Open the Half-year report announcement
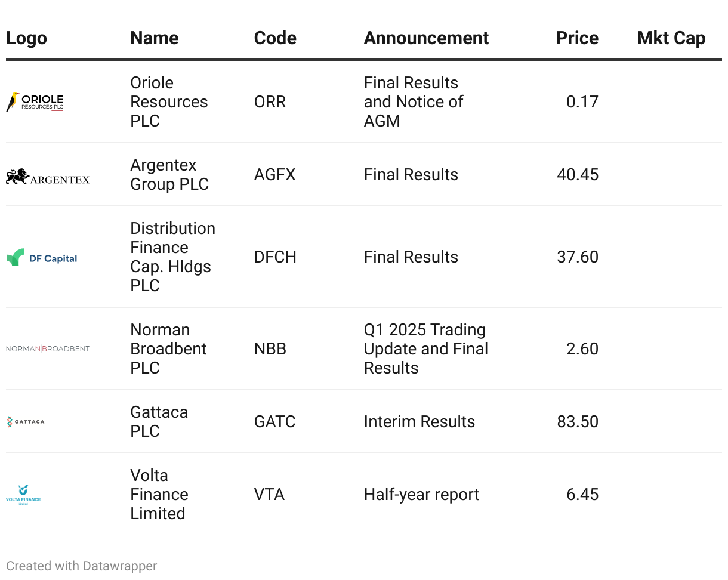The width and height of the screenshot is (728, 580). click(421, 495)
